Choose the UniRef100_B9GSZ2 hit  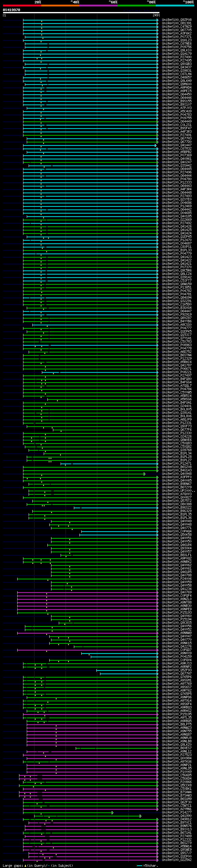coord(177,507)
